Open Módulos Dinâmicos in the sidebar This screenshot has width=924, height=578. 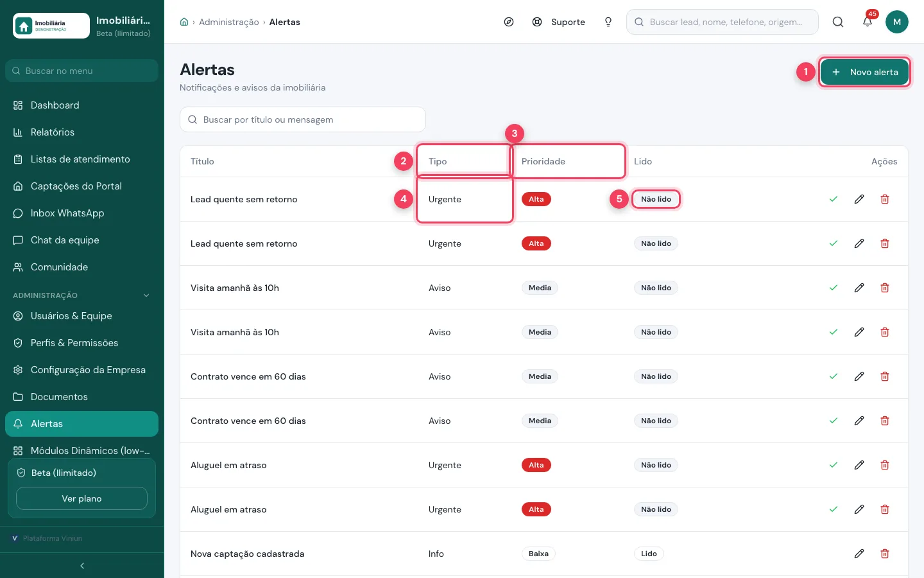coord(81,451)
